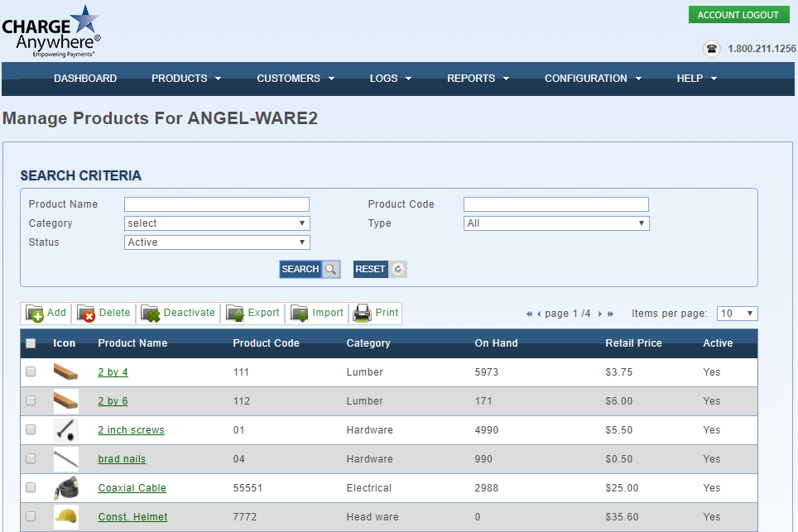Open the Reports menu

point(478,79)
